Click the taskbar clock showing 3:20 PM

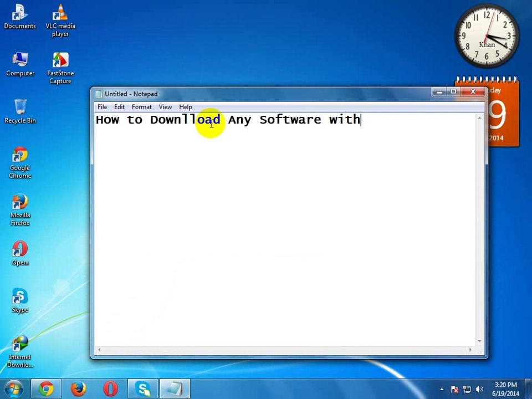505,389
